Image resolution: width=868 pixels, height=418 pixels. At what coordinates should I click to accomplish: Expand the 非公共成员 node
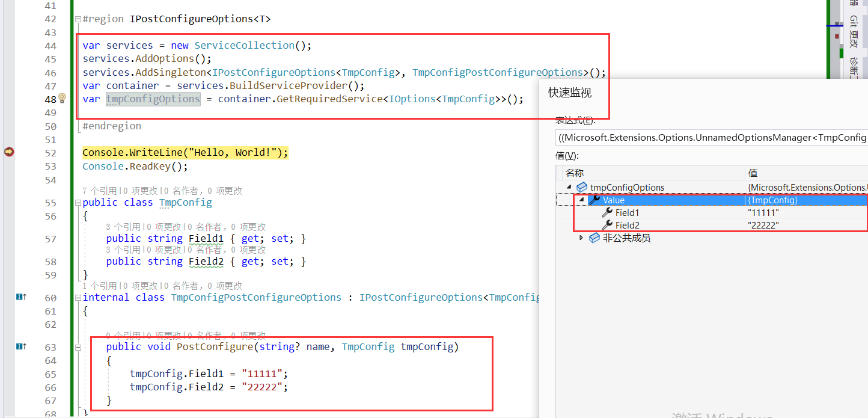[x=581, y=238]
